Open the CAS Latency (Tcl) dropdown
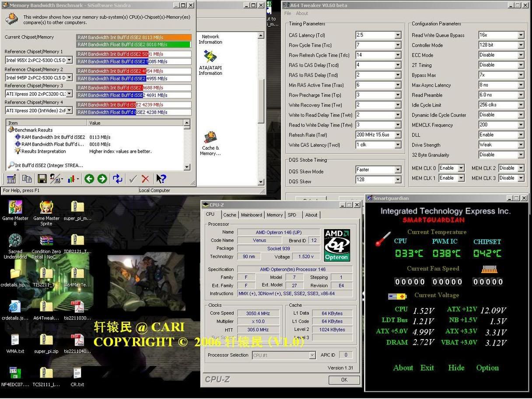Image resolution: width=532 pixels, height=399 pixels. click(x=398, y=35)
